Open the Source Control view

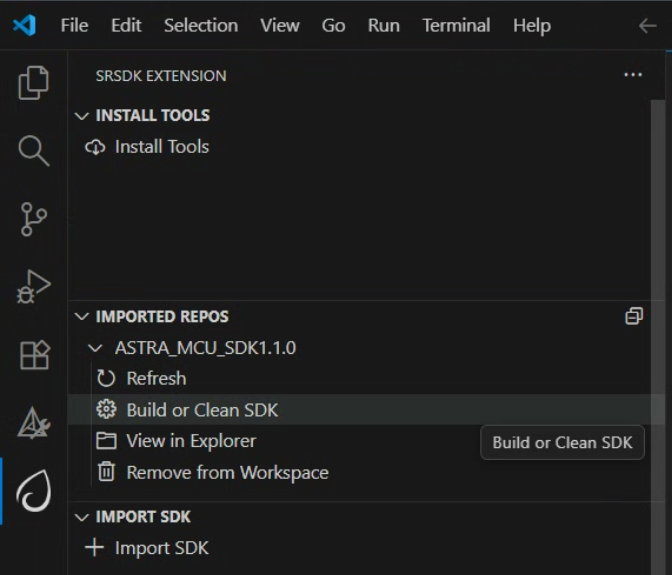(x=34, y=219)
